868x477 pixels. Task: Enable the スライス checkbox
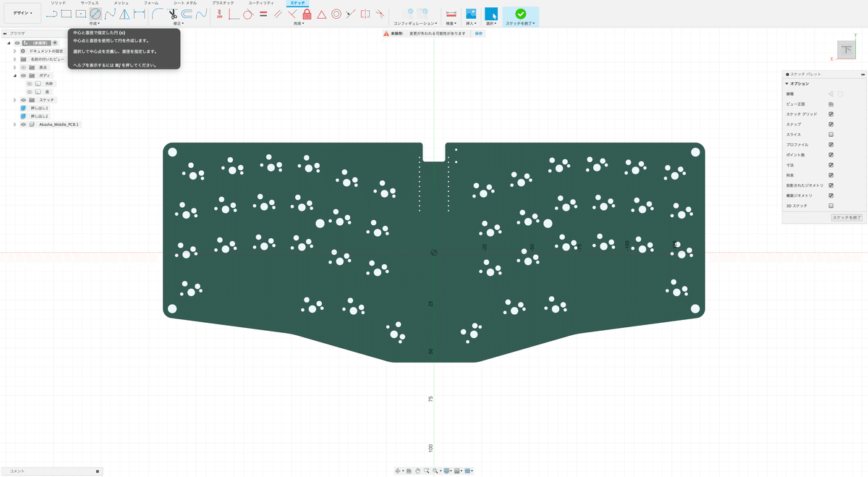(x=831, y=135)
